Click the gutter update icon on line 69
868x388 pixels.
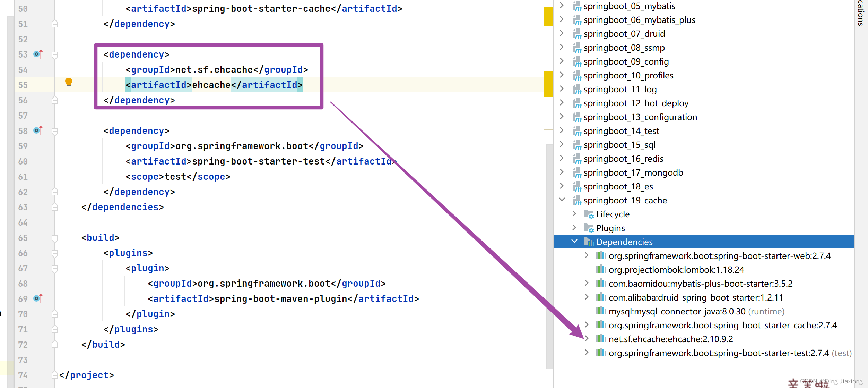click(x=38, y=298)
